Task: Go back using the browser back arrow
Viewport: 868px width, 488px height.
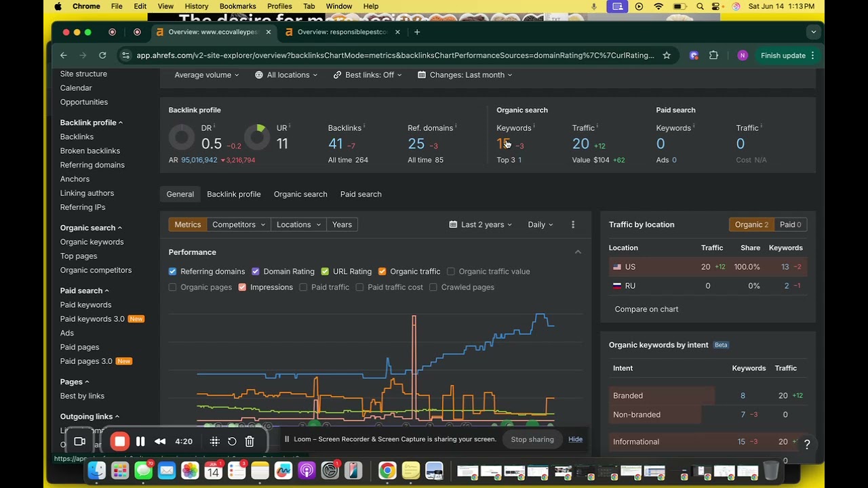Action: tap(64, 56)
